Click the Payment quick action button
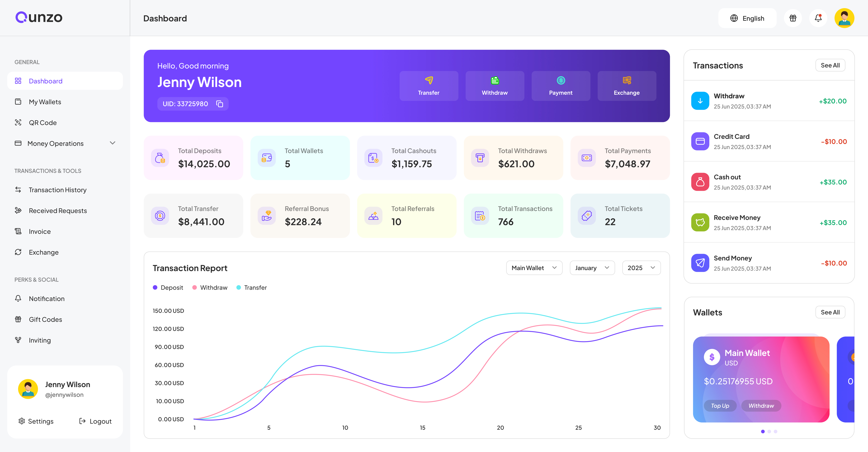The width and height of the screenshot is (868, 452). pos(561,86)
